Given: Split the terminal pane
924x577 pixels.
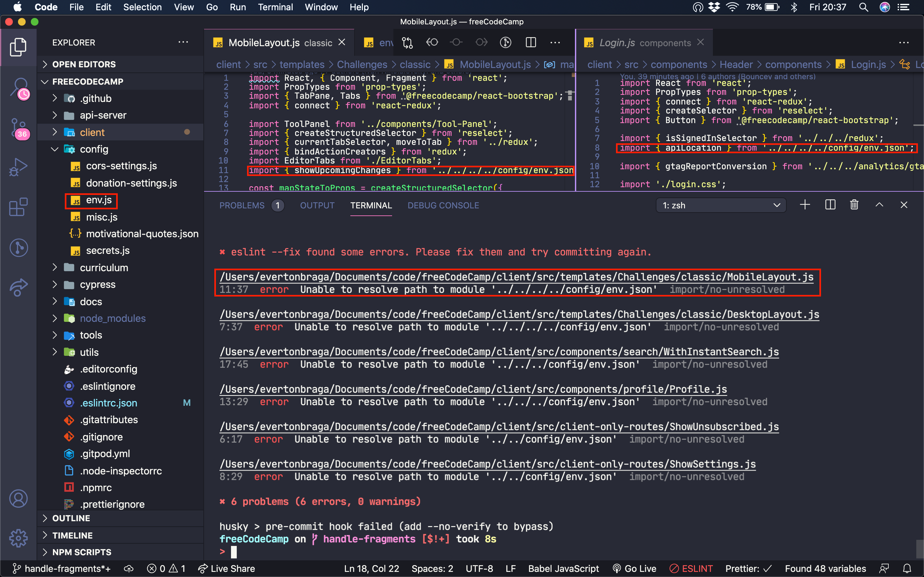Looking at the screenshot, I should click(830, 205).
